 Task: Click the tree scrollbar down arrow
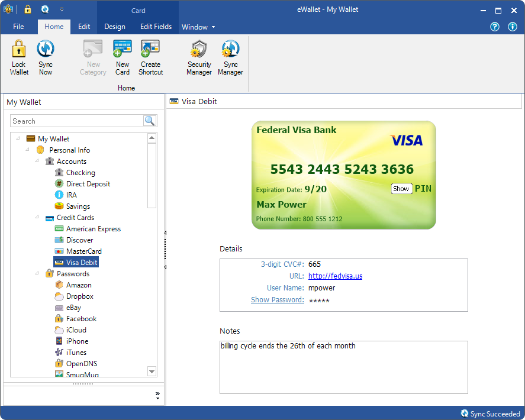pos(152,371)
